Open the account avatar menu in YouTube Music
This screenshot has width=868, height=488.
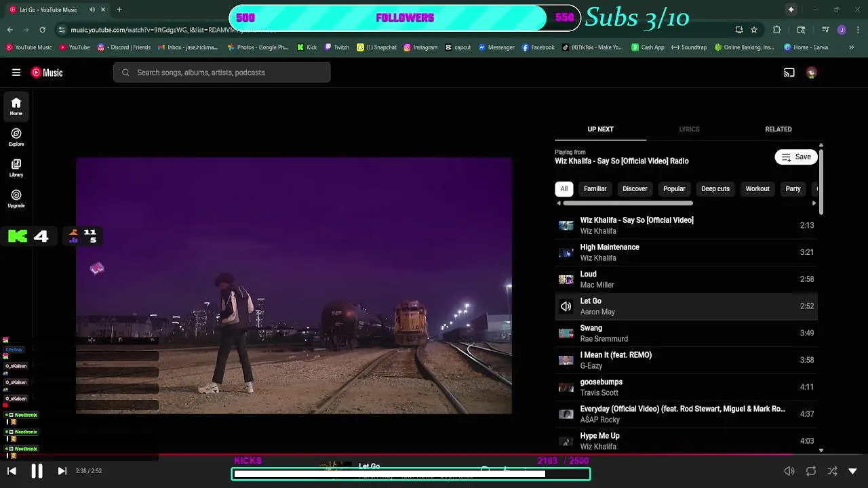pyautogui.click(x=811, y=73)
